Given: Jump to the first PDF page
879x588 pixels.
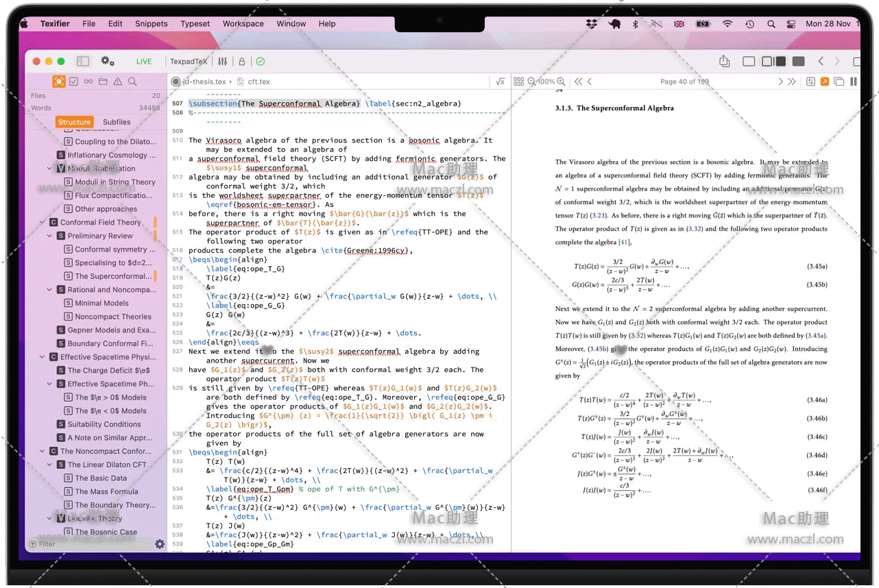Looking at the screenshot, I should [578, 82].
